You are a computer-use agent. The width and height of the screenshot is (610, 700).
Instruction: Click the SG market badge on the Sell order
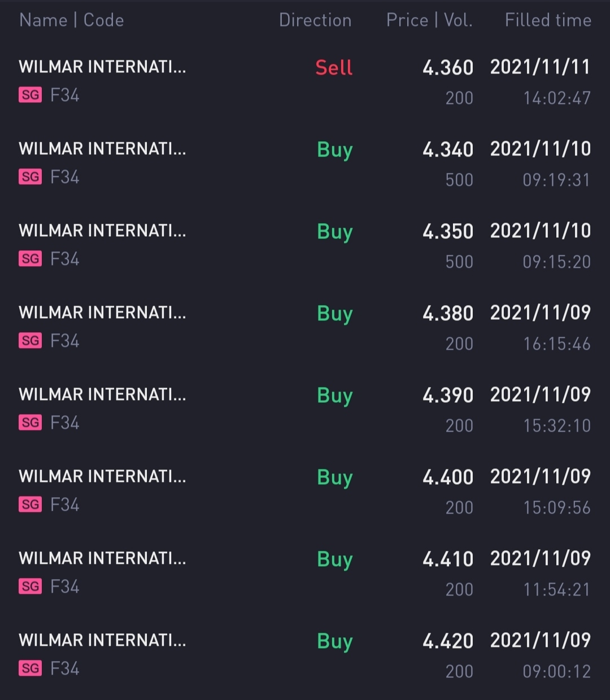[x=30, y=95]
